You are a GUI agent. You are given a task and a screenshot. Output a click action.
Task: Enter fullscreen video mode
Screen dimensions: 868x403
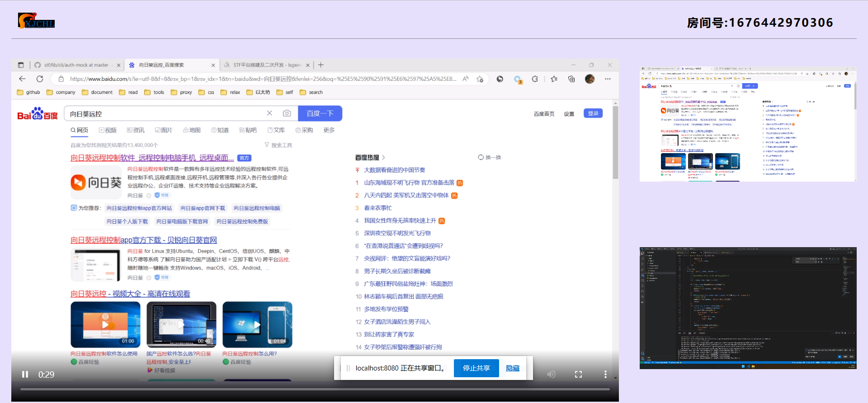click(x=578, y=374)
